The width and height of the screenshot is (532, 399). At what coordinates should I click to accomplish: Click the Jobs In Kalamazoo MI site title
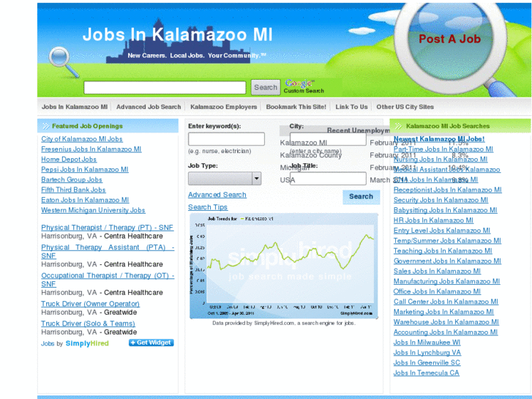[177, 34]
